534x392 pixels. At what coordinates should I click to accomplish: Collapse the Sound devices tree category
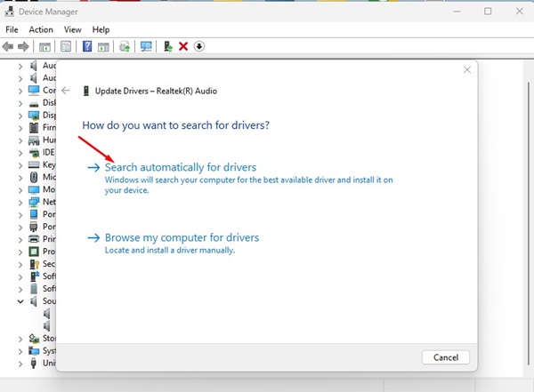coord(20,302)
